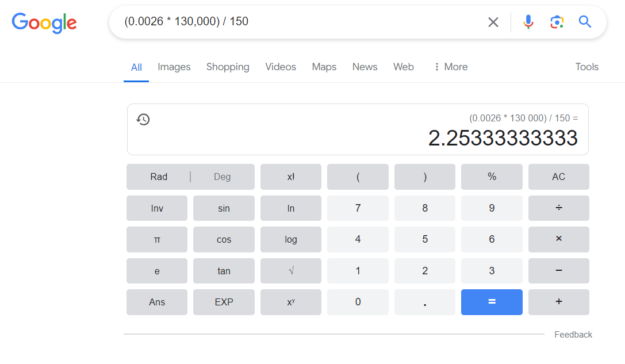Open calculator history with the clock icon
625x364 pixels.
[143, 119]
